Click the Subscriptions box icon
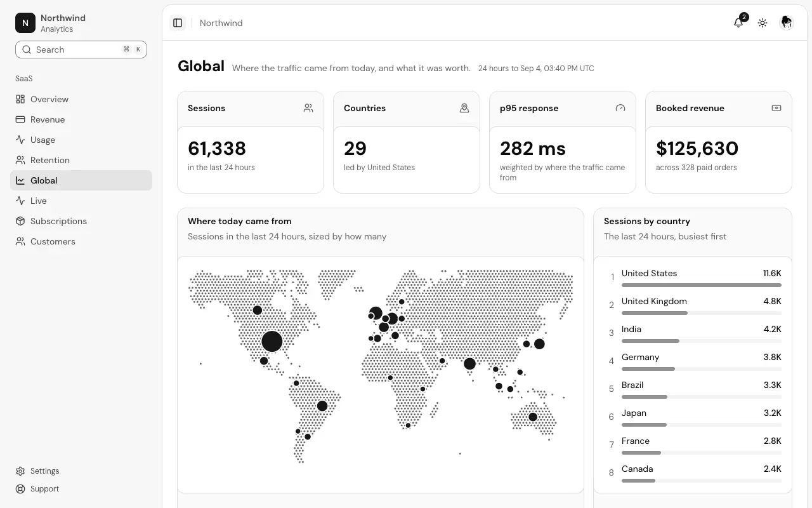812x508 pixels. 20,221
